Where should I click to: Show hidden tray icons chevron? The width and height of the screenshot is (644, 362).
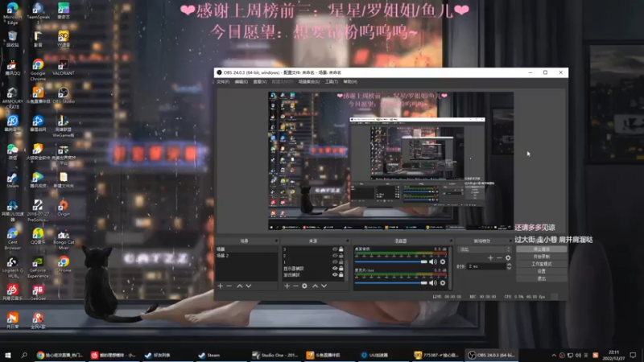click(554, 355)
